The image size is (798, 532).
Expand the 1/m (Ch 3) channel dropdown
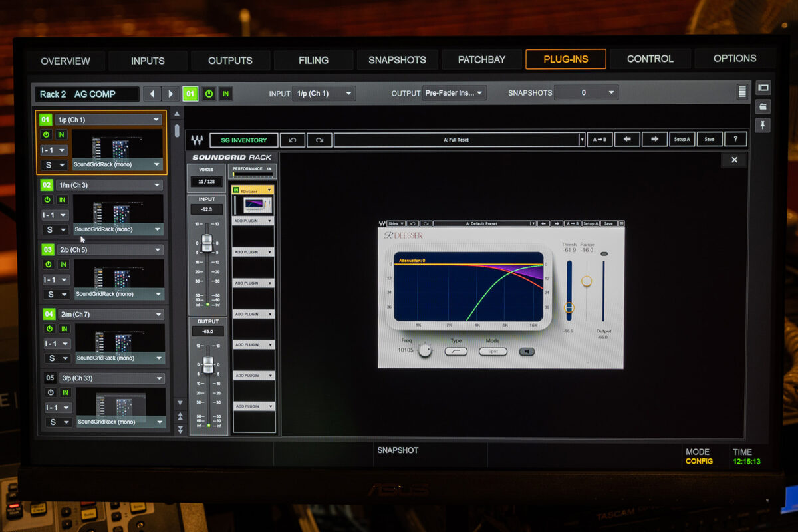(x=109, y=185)
